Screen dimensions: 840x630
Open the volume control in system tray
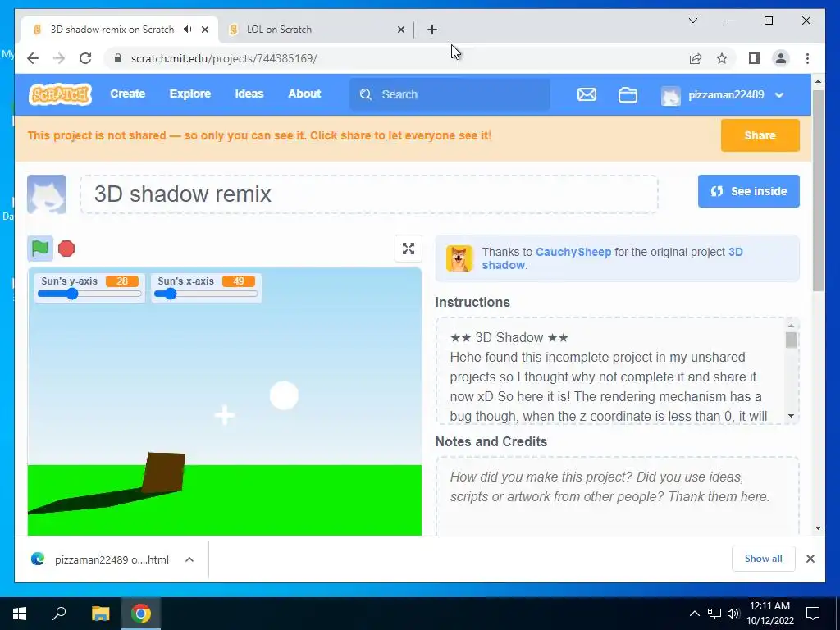tap(733, 614)
